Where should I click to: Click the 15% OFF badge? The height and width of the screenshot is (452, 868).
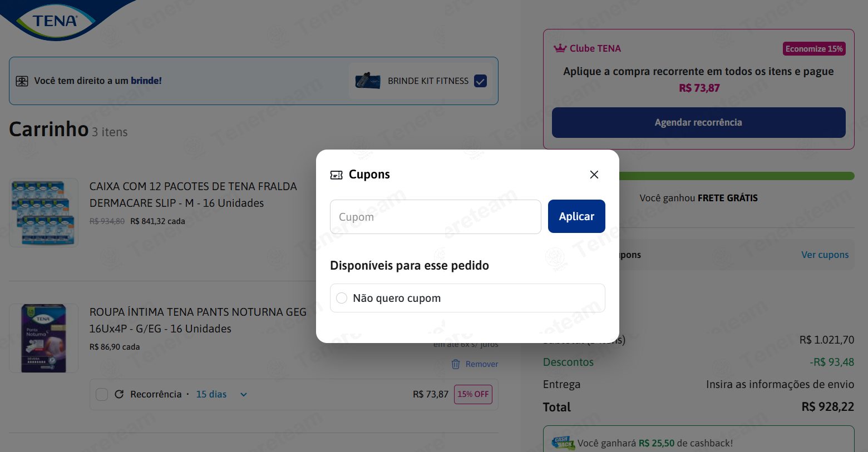pos(473,394)
